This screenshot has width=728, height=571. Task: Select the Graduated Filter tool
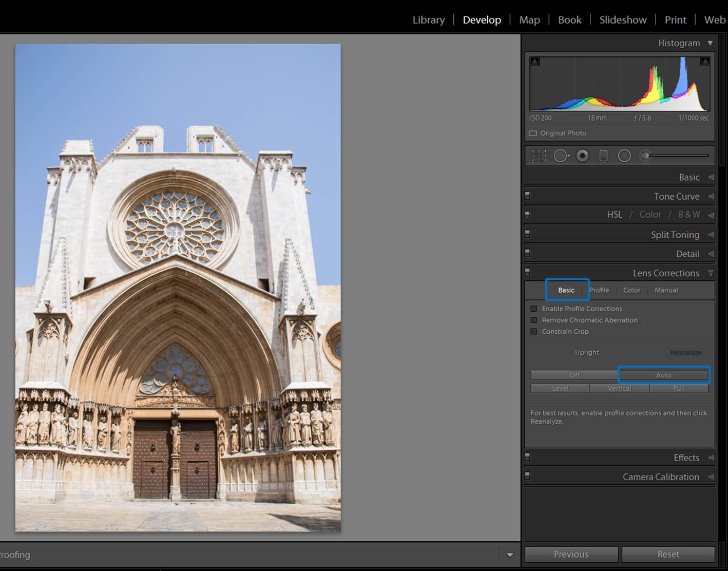coord(603,156)
